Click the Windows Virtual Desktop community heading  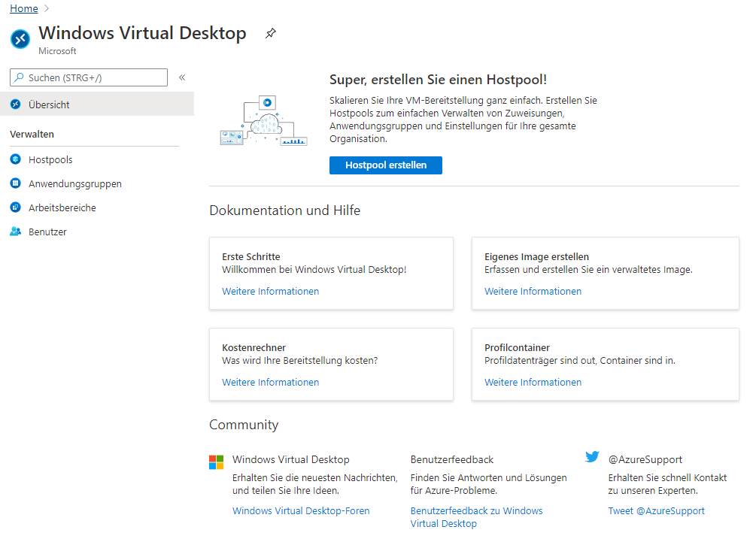290,459
